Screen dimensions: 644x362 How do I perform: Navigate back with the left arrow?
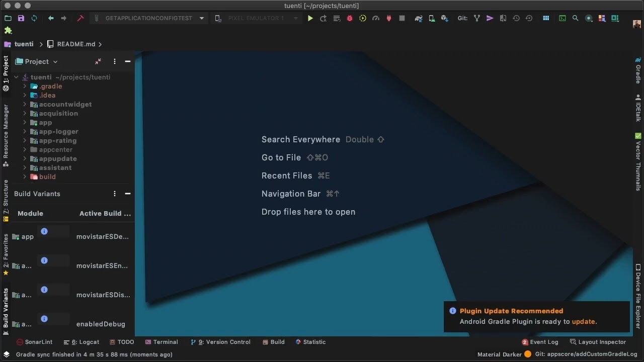(x=51, y=18)
